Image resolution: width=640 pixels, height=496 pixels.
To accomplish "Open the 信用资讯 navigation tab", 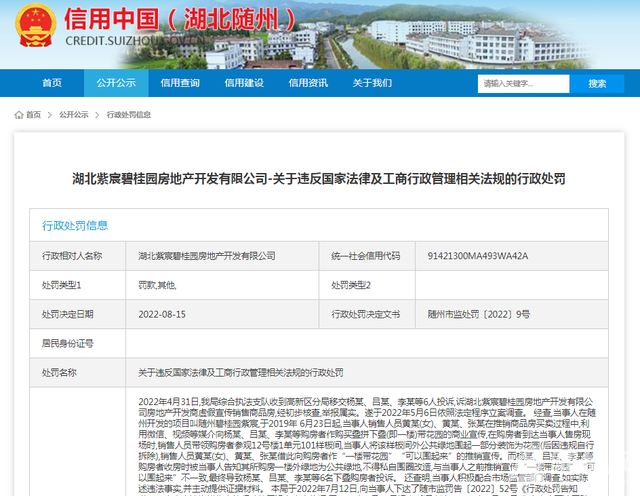I will [x=308, y=83].
